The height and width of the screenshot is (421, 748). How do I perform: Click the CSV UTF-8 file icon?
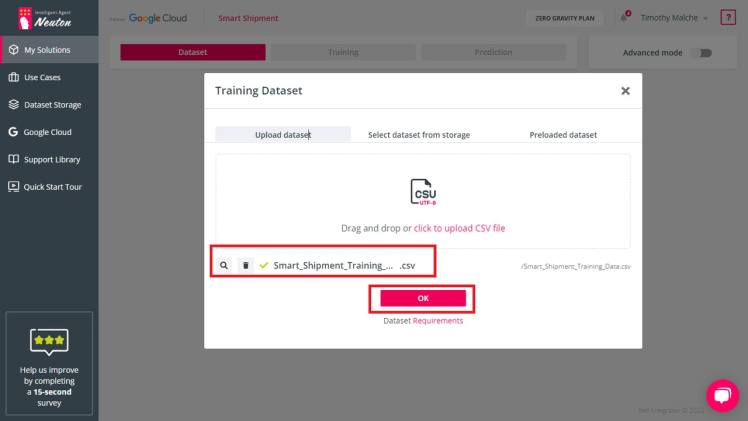point(423,192)
